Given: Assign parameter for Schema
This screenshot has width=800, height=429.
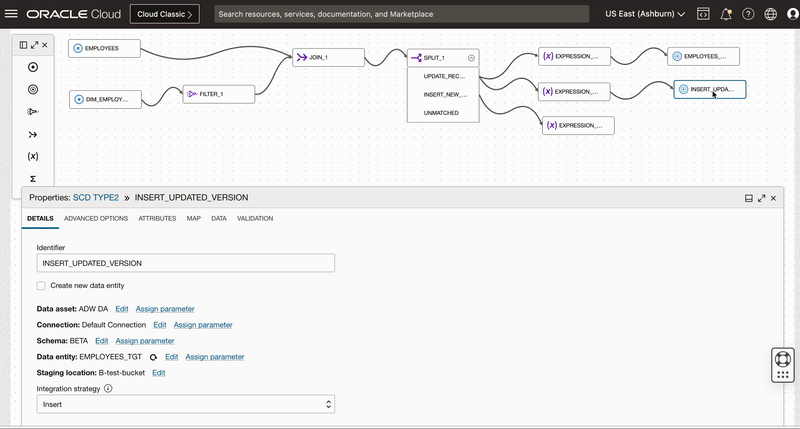Looking at the screenshot, I should (x=145, y=341).
